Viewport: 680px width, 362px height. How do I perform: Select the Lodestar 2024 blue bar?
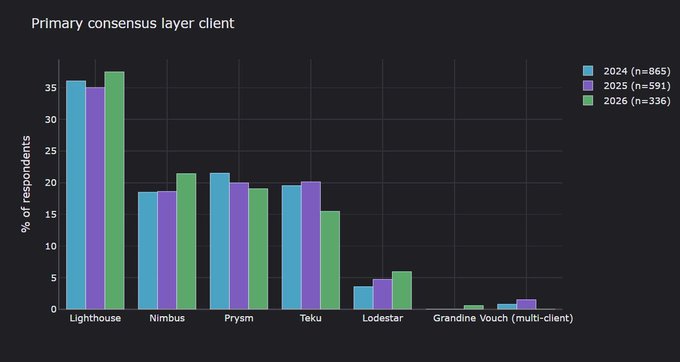(x=363, y=297)
